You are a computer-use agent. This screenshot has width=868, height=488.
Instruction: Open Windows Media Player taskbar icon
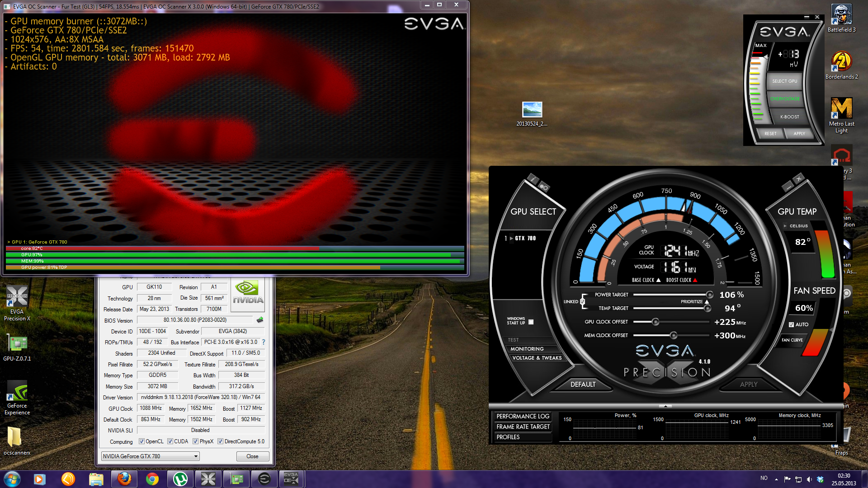click(40, 479)
